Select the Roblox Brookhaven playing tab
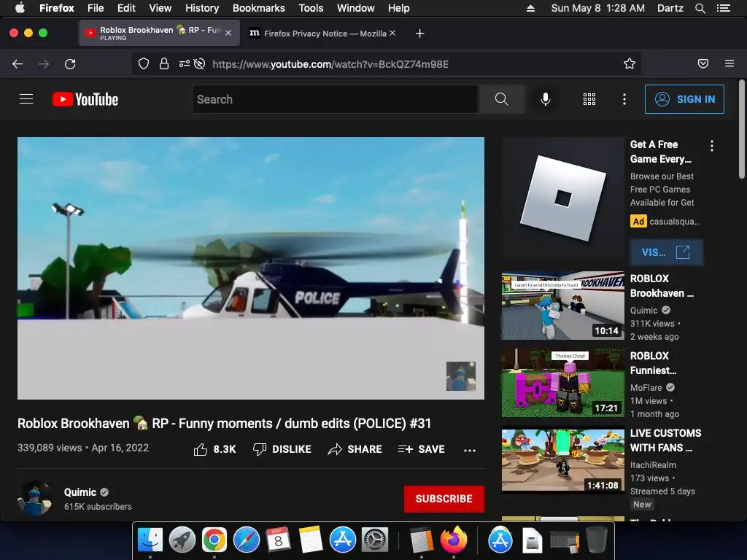Image resolution: width=747 pixels, height=560 pixels. coord(159,33)
